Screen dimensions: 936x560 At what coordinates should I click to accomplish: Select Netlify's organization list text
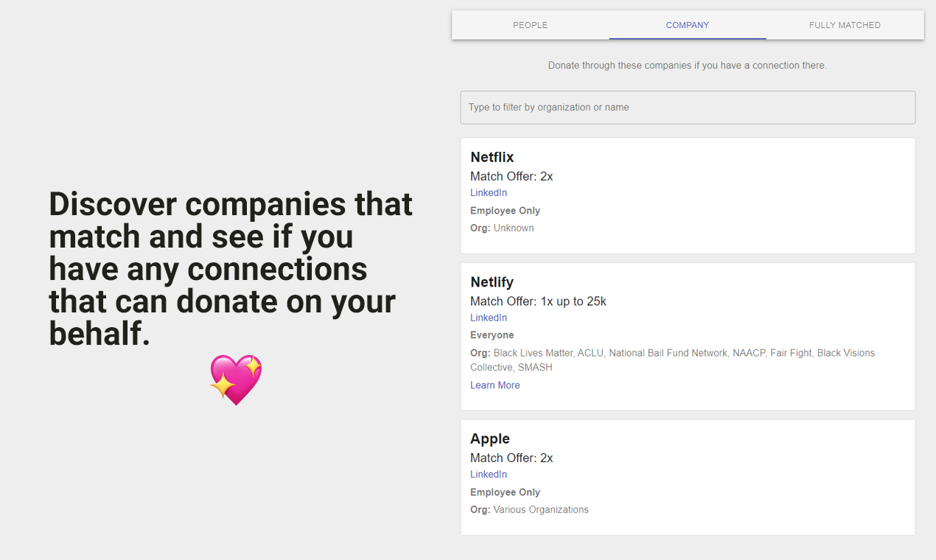[673, 360]
